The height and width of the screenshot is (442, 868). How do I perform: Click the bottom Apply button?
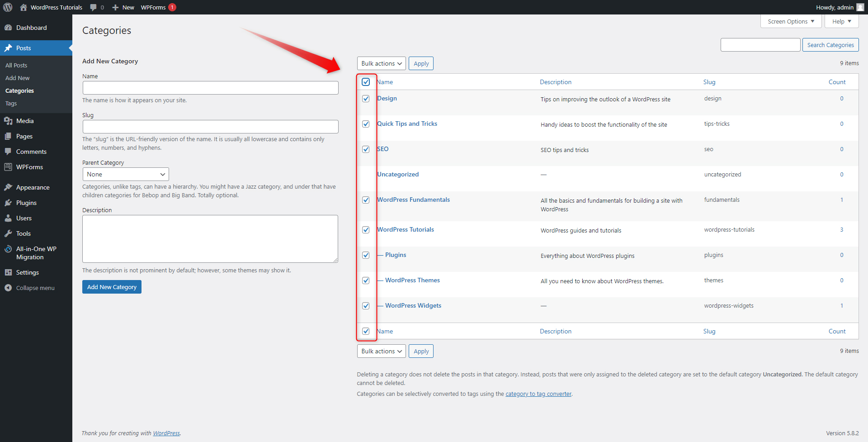[x=421, y=351]
